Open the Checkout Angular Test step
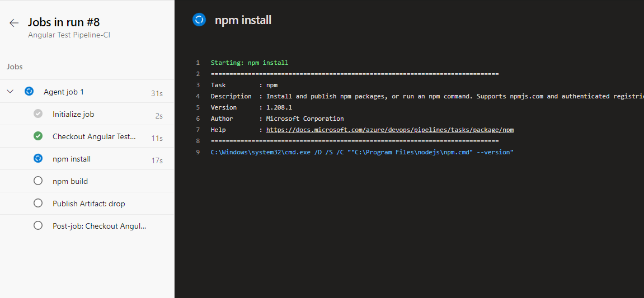644x298 pixels. coord(94,136)
